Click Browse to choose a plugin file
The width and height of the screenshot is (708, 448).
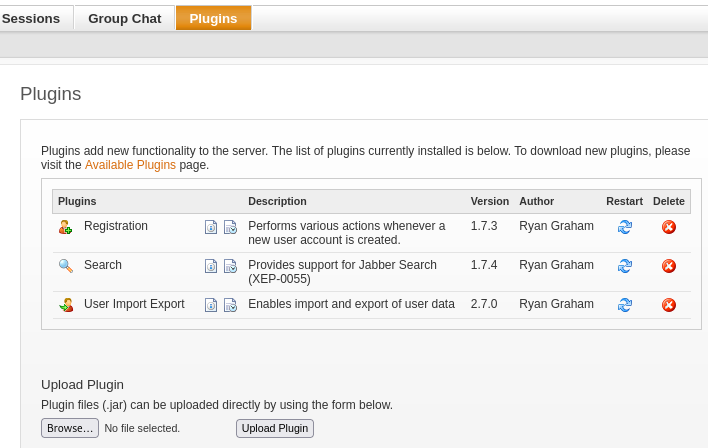pos(70,428)
